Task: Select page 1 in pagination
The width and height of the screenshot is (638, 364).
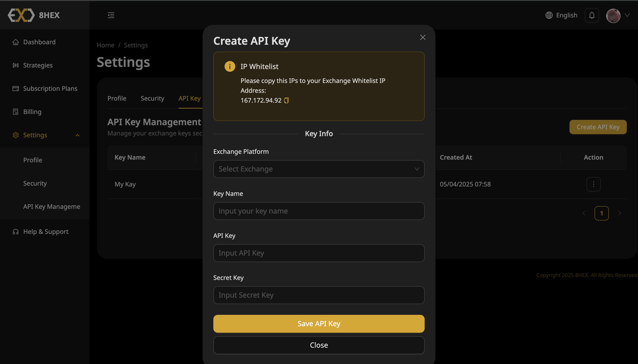Action: 602,213
